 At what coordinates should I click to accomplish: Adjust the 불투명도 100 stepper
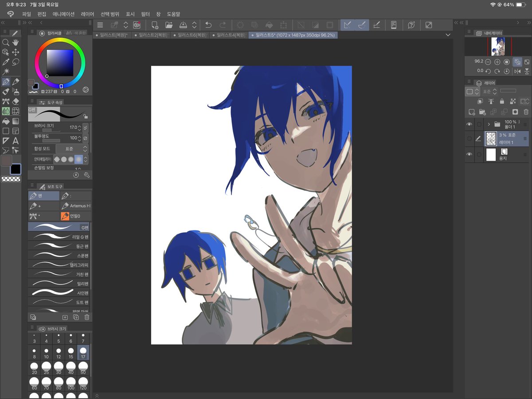click(x=79, y=138)
